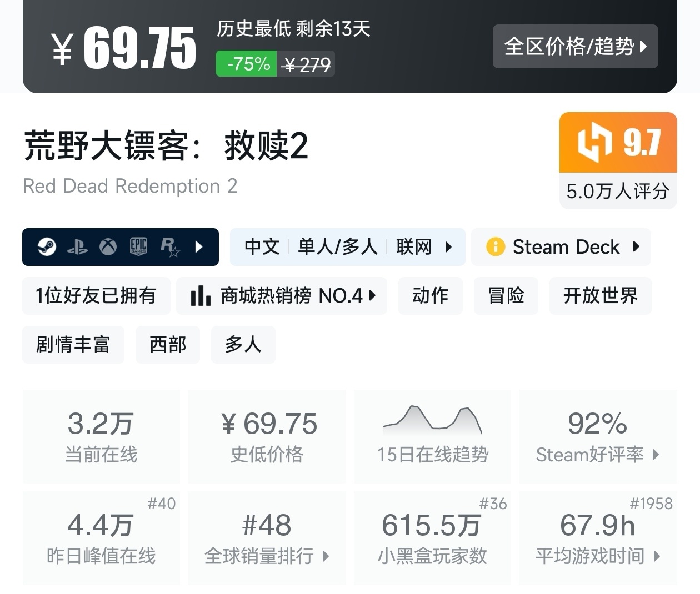Open the 5.0万人评分 ratings
Image resolution: width=700 pixels, height=594 pixels.
click(x=618, y=191)
